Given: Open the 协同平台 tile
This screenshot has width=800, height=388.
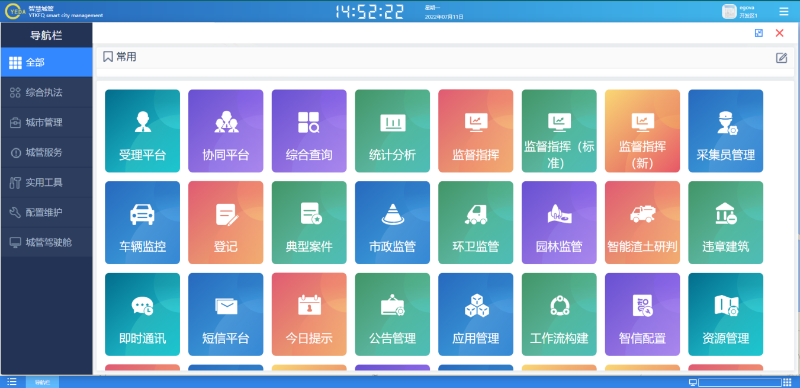Looking at the screenshot, I should (x=226, y=131).
